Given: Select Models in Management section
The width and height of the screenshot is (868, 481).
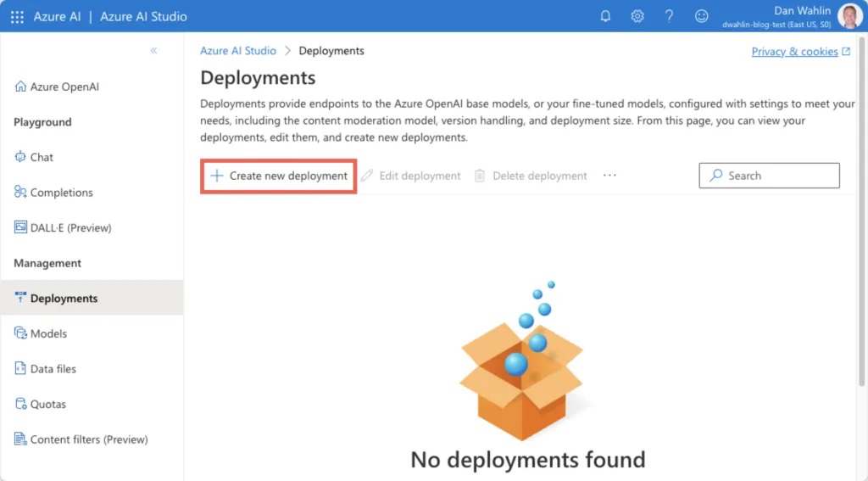Looking at the screenshot, I should (x=48, y=333).
